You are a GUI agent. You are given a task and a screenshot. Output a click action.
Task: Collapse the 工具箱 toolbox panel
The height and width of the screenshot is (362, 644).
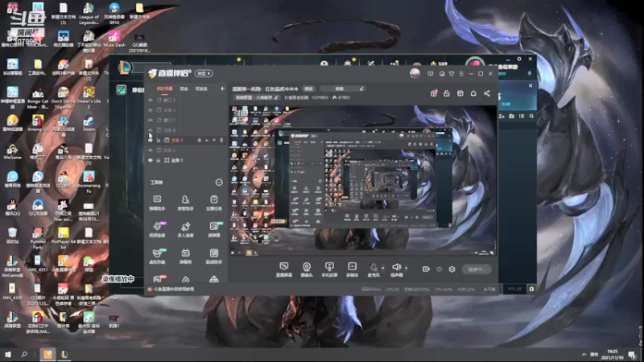coord(219,183)
